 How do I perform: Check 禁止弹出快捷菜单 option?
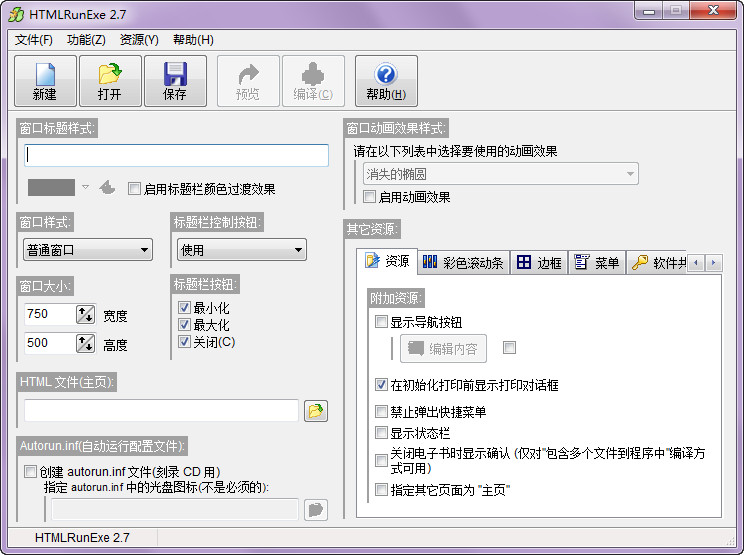point(381,411)
